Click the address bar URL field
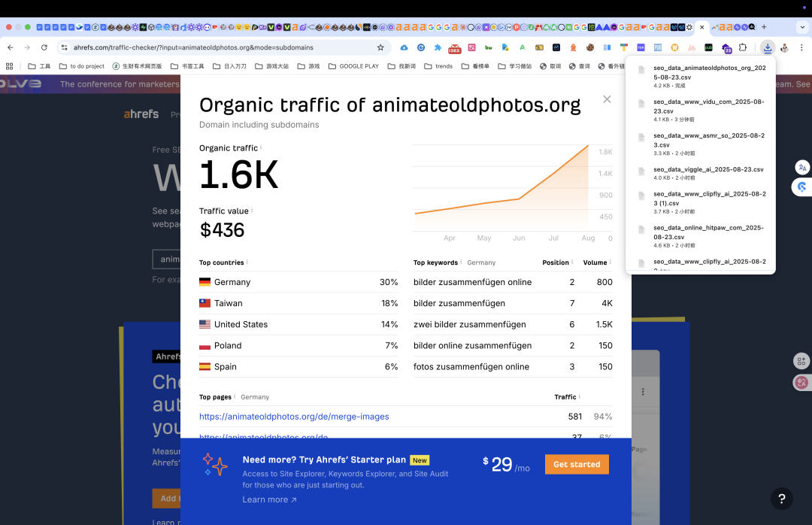This screenshot has height=525, width=812. (223, 47)
